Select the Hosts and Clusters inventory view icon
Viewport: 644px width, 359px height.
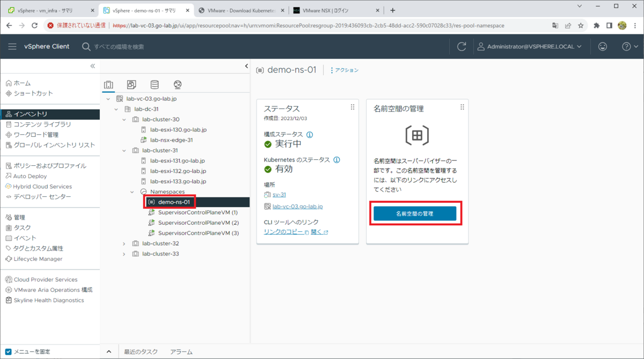[x=109, y=84]
